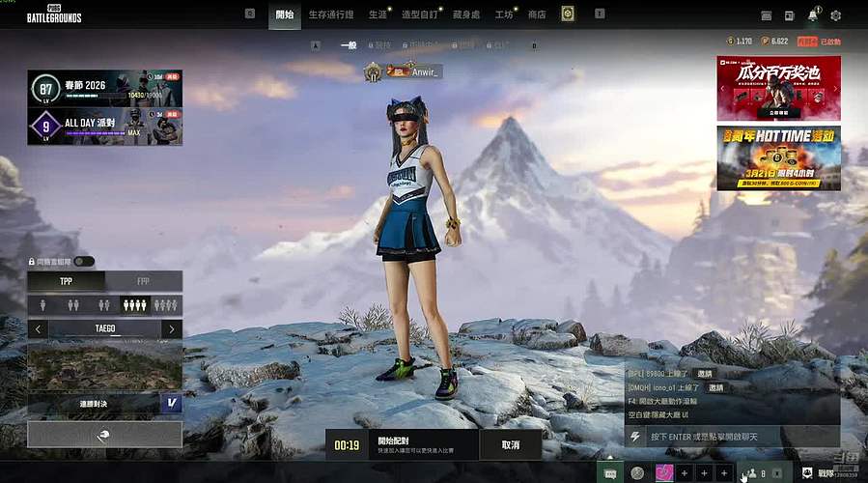The height and width of the screenshot is (483, 868).
Task: Click the 開始配對 status text
Action: [393, 440]
